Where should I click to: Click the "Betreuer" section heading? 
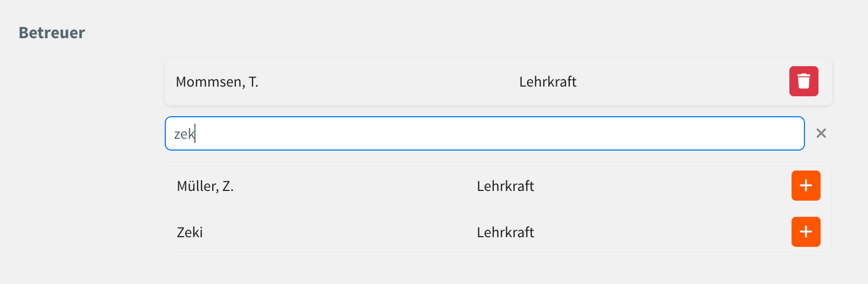click(52, 33)
